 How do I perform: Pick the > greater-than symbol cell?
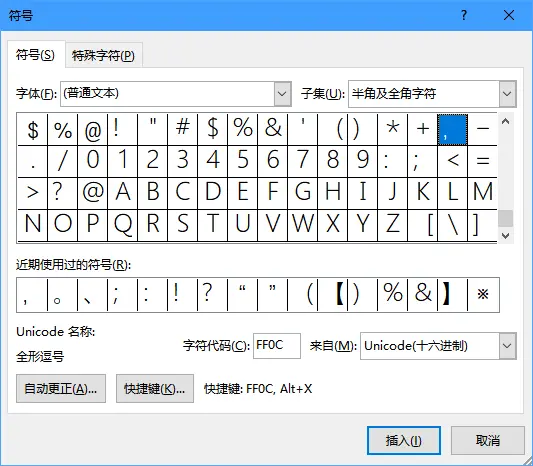(32, 193)
